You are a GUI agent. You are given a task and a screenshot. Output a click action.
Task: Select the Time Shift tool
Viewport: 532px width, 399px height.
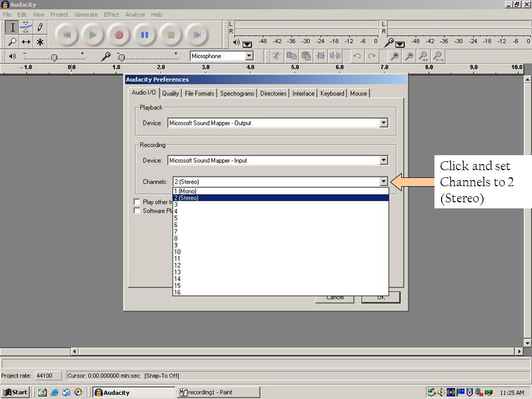(26, 42)
